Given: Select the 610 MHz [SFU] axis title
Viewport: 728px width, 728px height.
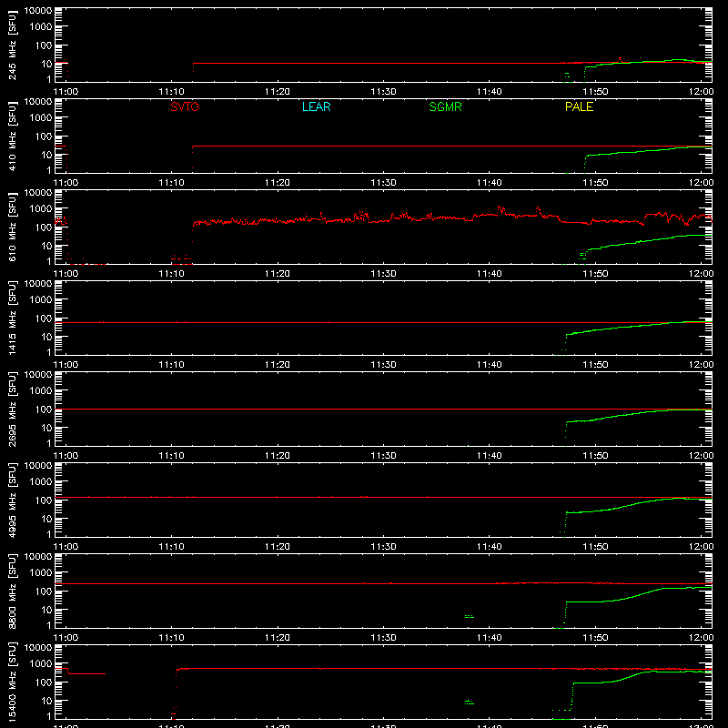Looking at the screenshot, I should pos(13,227).
